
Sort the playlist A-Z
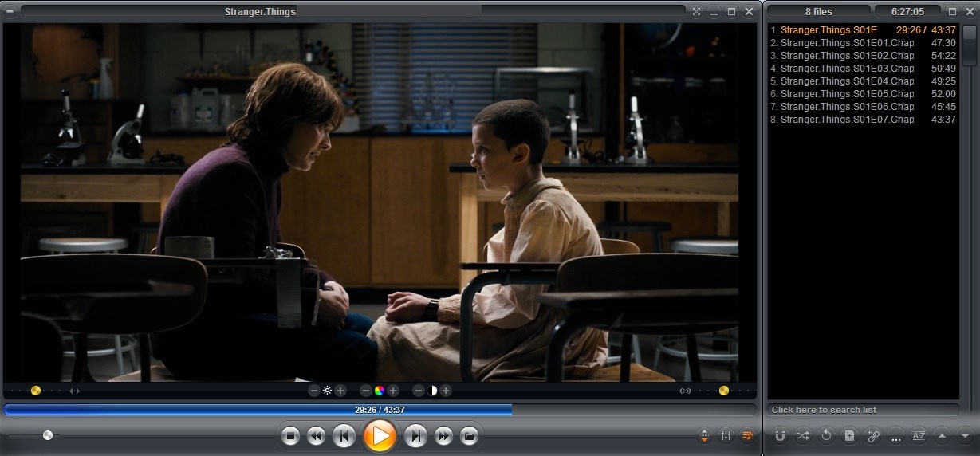(x=919, y=436)
